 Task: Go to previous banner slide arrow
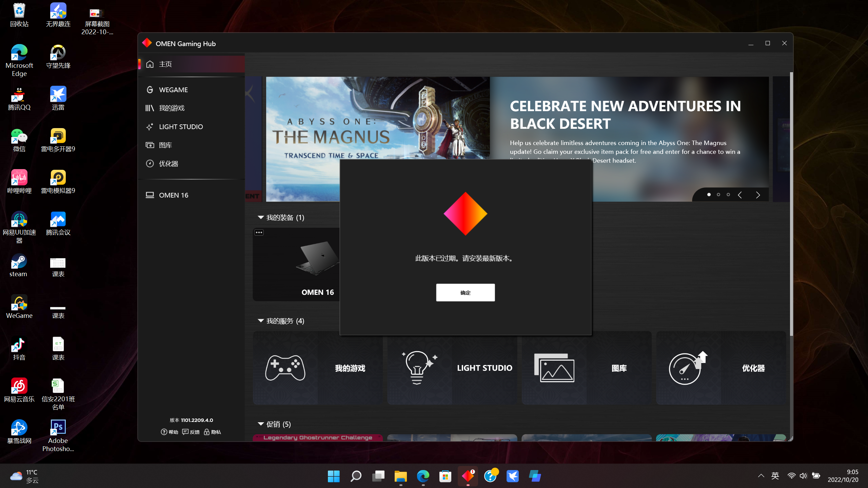tap(740, 195)
